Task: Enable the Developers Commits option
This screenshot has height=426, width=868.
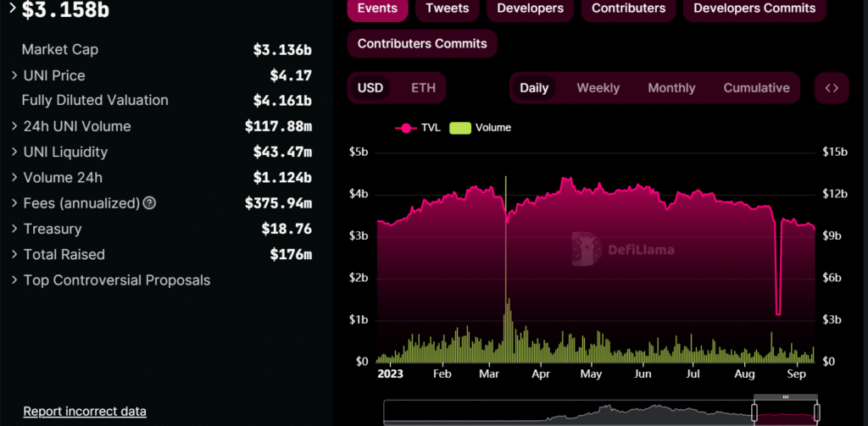Action: (x=754, y=8)
